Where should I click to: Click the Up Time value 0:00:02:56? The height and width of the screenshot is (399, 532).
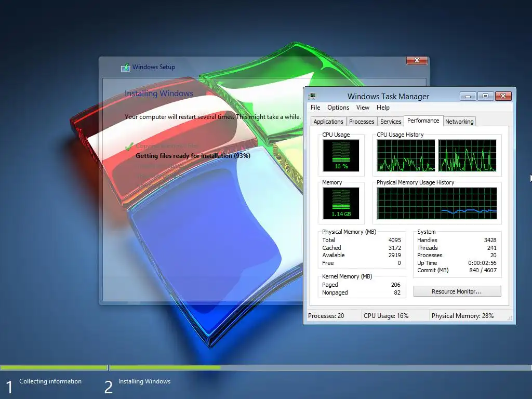pyautogui.click(x=482, y=263)
